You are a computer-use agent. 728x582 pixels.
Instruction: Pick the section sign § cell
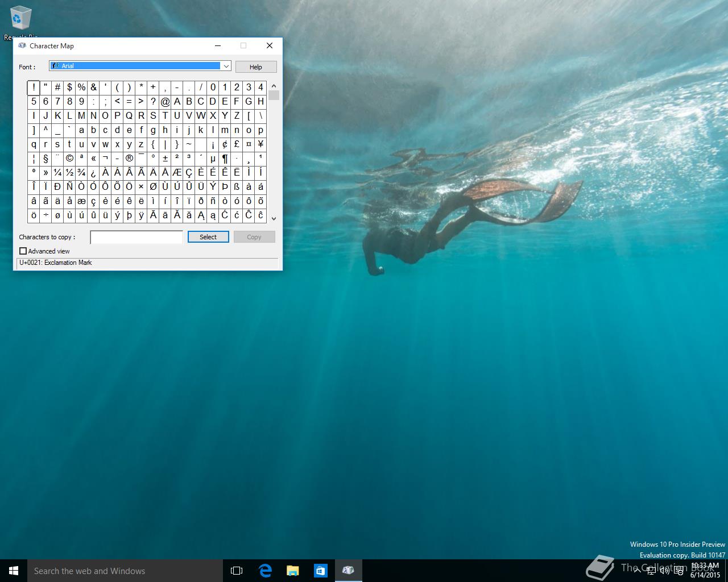[x=45, y=158]
